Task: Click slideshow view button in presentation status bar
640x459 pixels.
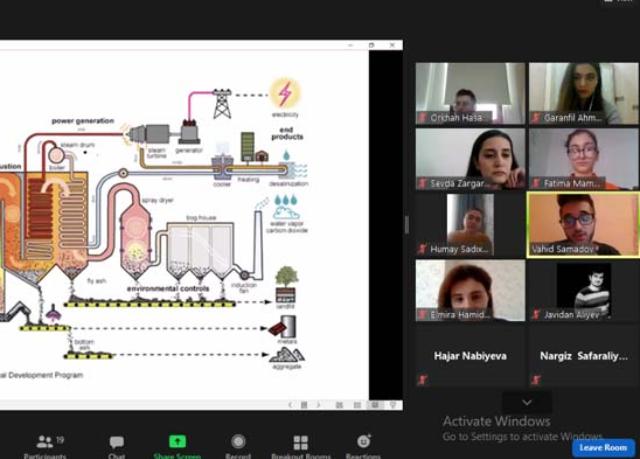Action: [393, 405]
